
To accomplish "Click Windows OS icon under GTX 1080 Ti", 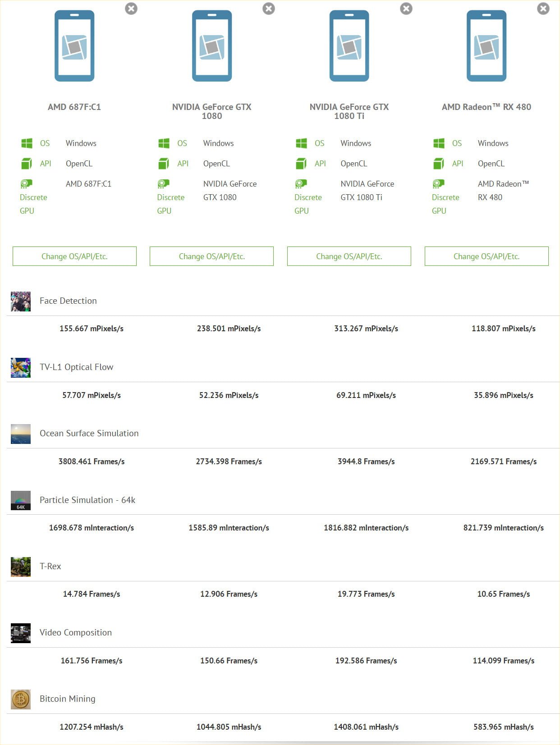I will (x=301, y=143).
